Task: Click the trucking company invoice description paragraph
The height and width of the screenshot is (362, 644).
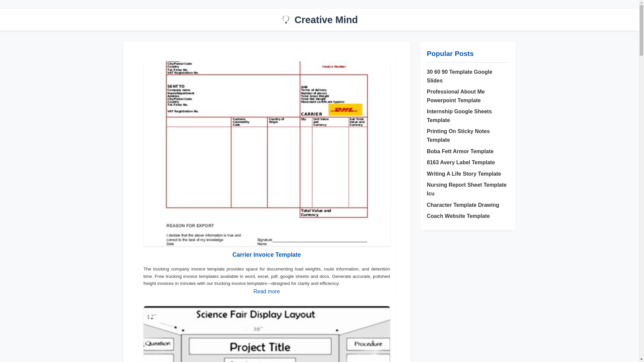Action: pos(266,276)
